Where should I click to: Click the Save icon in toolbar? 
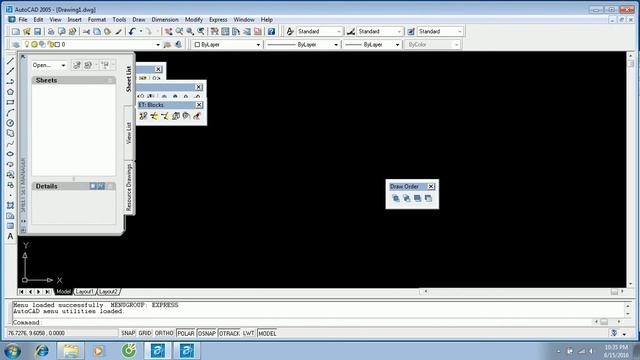38,31
